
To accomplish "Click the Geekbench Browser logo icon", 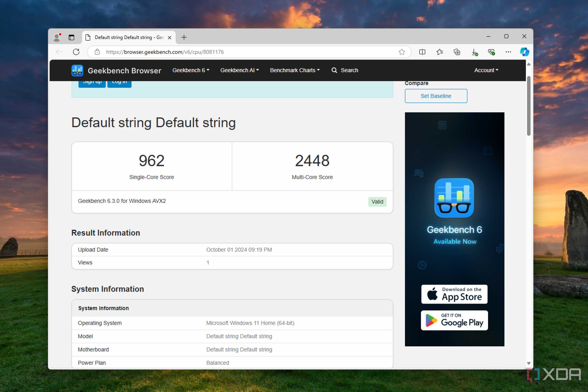I will click(x=77, y=71).
